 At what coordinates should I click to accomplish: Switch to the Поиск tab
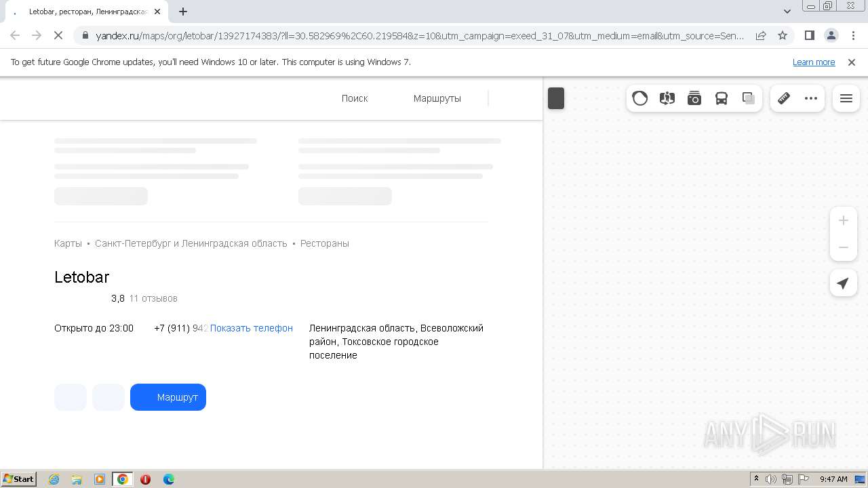(355, 98)
